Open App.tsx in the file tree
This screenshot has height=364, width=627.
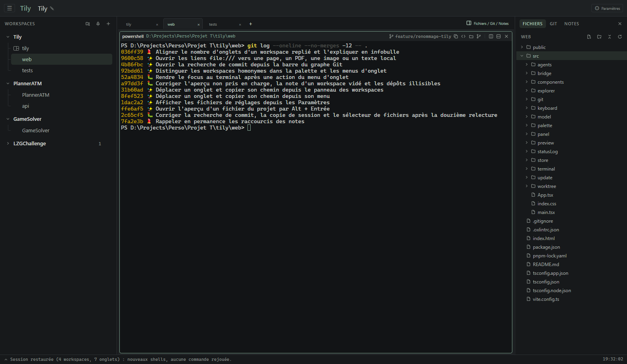click(545, 195)
